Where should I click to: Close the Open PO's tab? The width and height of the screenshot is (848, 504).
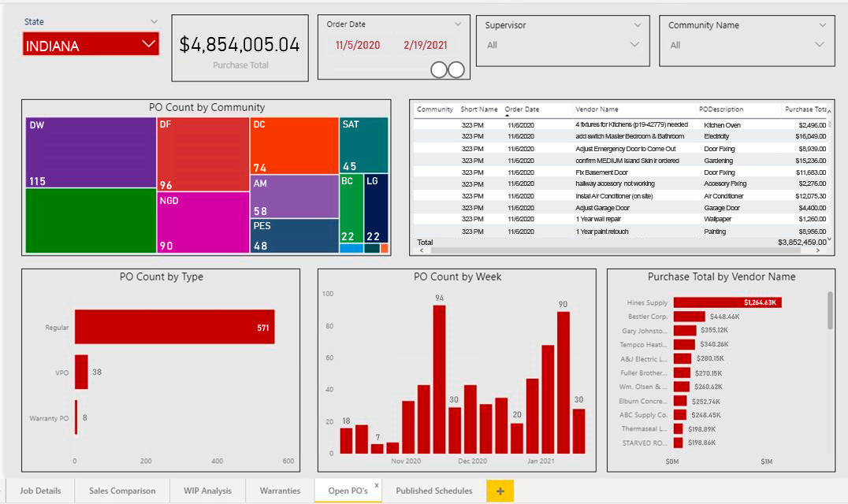[377, 485]
